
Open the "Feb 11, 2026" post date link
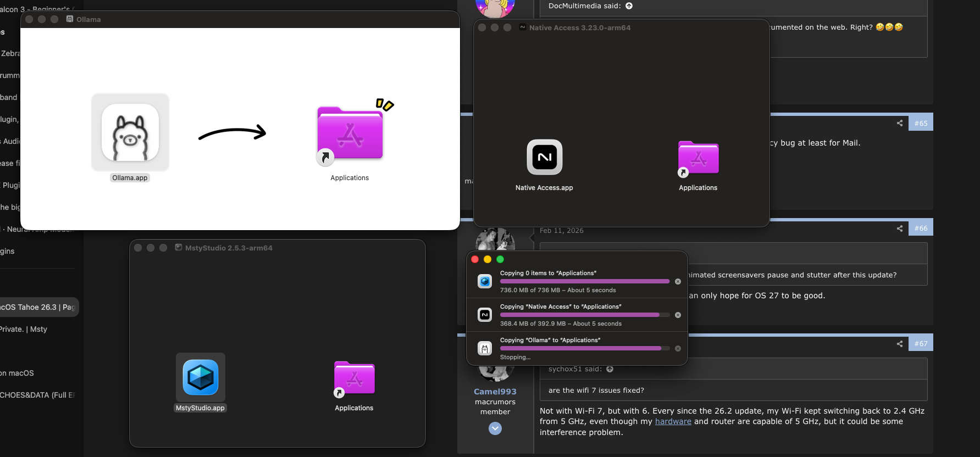(562, 231)
